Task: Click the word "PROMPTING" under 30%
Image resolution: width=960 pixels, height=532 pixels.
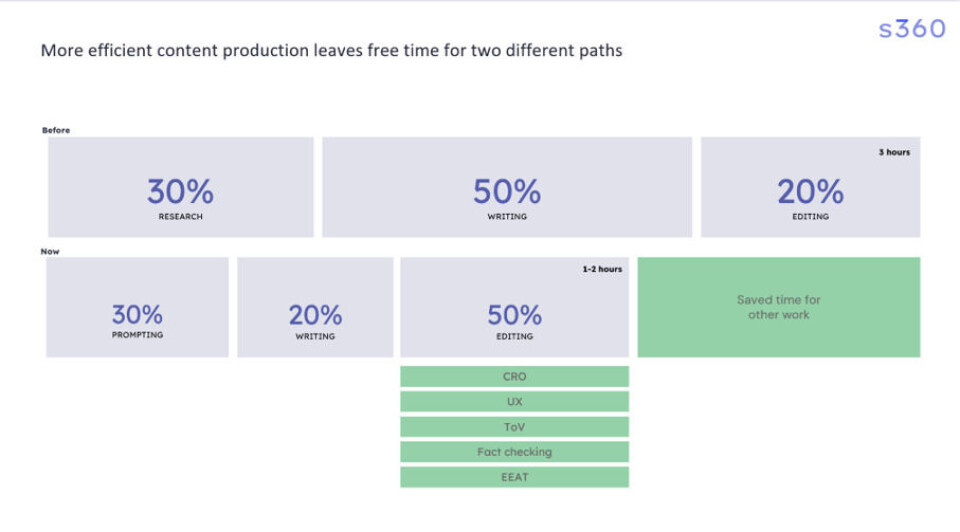Action: click(x=137, y=335)
